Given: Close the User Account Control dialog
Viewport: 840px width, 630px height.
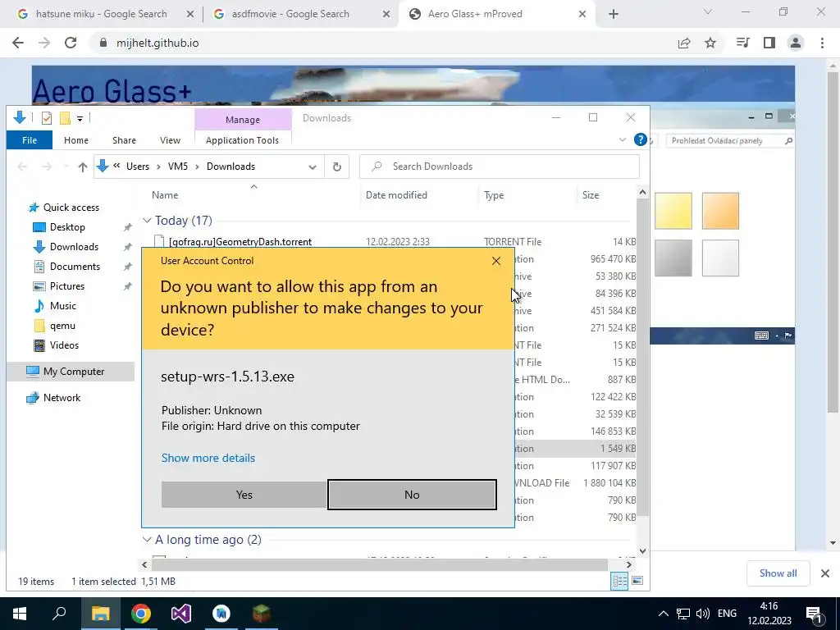Looking at the screenshot, I should pyautogui.click(x=496, y=261).
